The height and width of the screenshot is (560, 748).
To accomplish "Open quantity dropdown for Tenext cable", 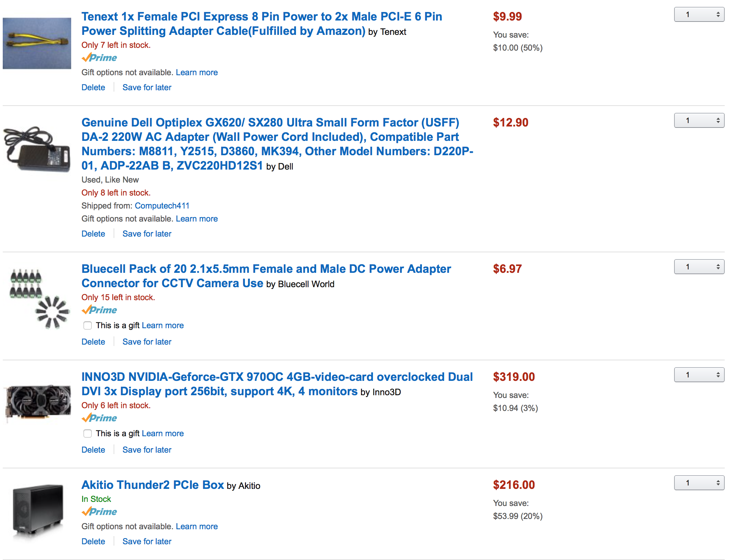I will 699,15.
